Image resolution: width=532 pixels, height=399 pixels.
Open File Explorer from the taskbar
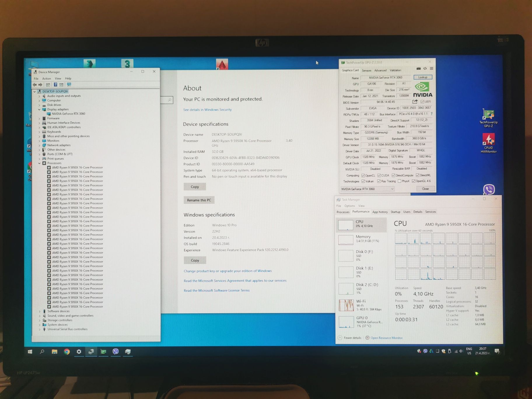pos(55,352)
